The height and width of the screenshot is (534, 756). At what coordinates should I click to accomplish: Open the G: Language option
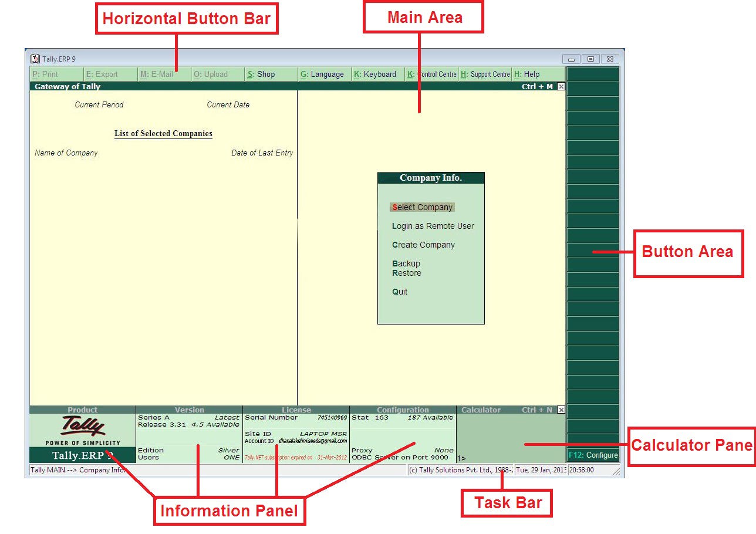pyautogui.click(x=325, y=75)
